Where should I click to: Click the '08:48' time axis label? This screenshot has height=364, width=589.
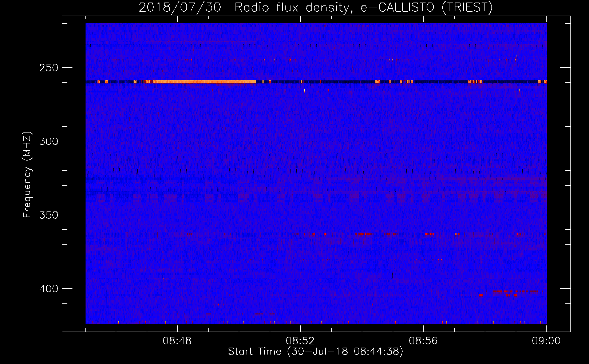(x=177, y=341)
